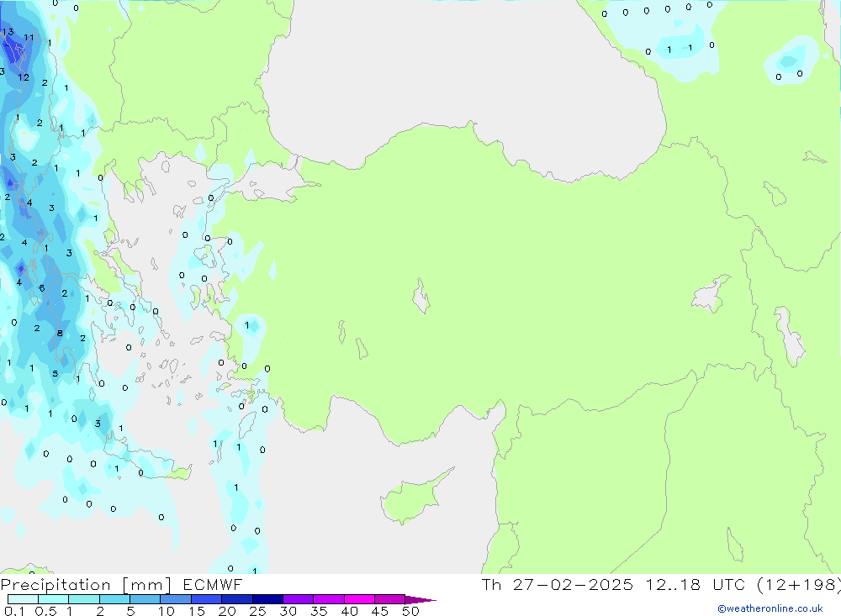The image size is (841, 616).
Task: Click the 0.5–1 mm light cyan legend swatch
Action: point(53,599)
